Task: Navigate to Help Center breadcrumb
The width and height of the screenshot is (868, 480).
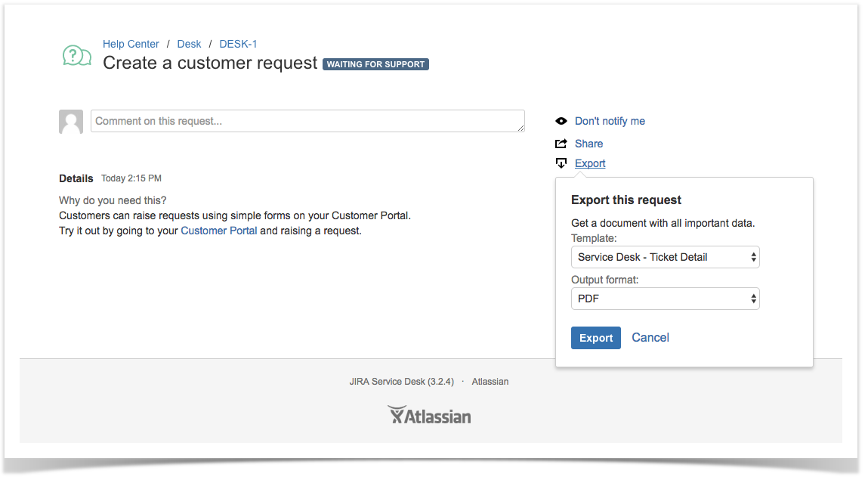Action: click(x=131, y=44)
